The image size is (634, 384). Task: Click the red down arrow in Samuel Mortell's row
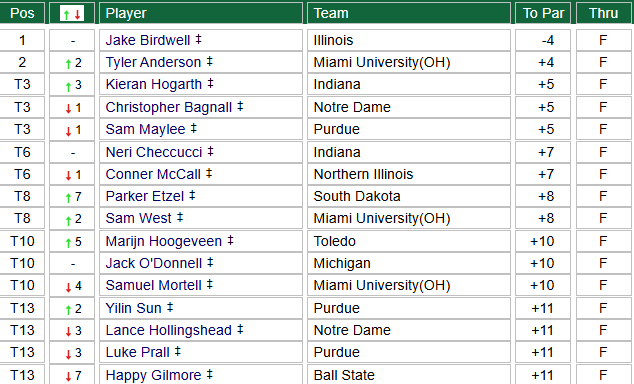68,287
